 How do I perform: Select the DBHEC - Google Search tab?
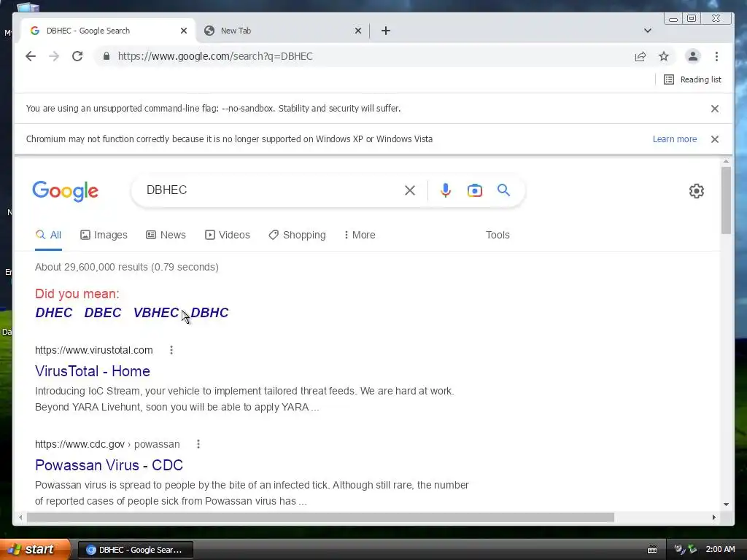(108, 31)
